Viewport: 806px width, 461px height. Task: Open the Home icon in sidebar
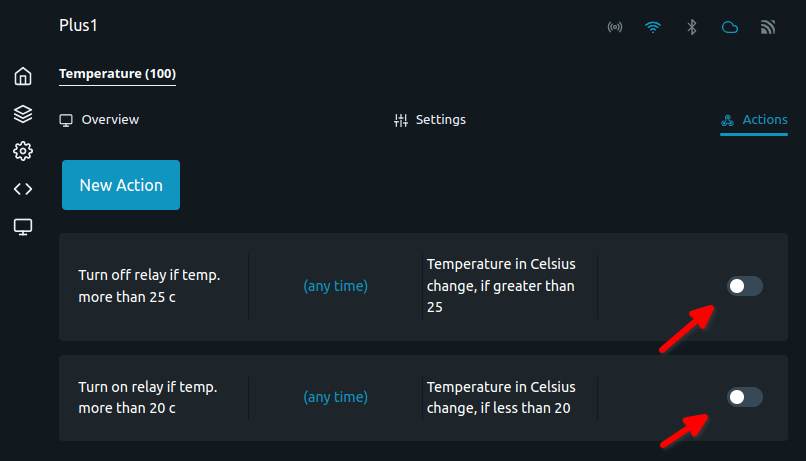(23, 76)
